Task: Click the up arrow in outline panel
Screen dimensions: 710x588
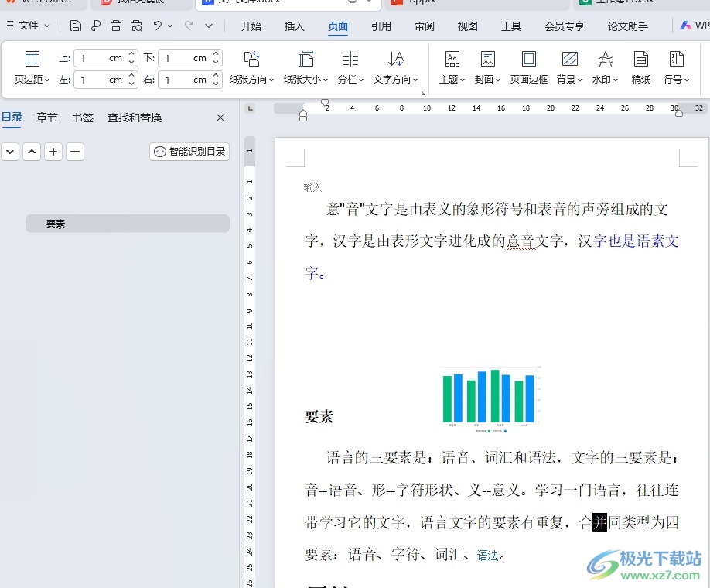Action: [32, 152]
